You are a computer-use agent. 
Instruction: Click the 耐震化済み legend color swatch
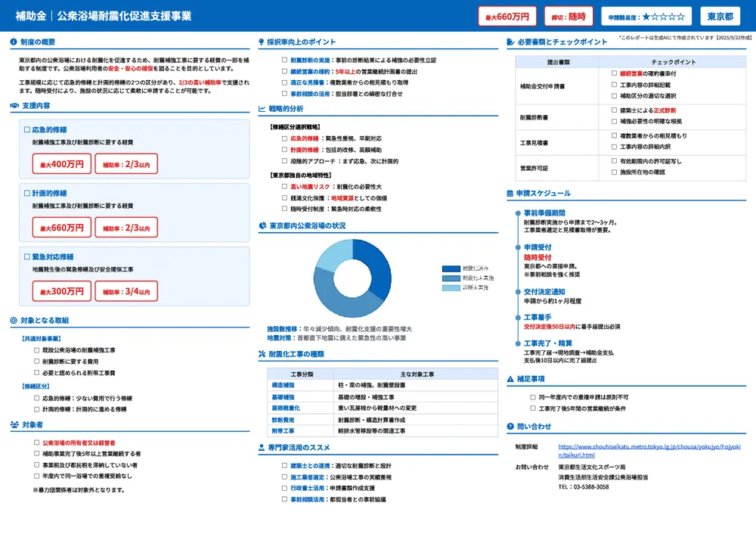coord(450,269)
